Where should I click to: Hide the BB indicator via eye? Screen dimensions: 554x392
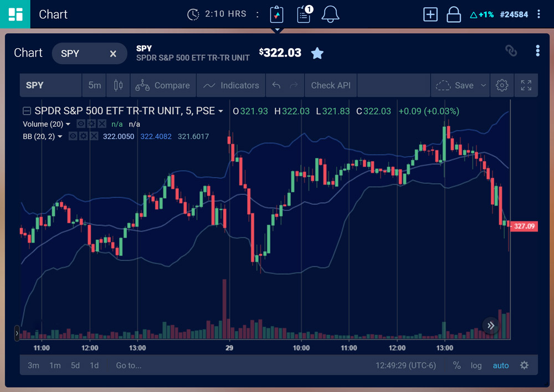(x=73, y=136)
